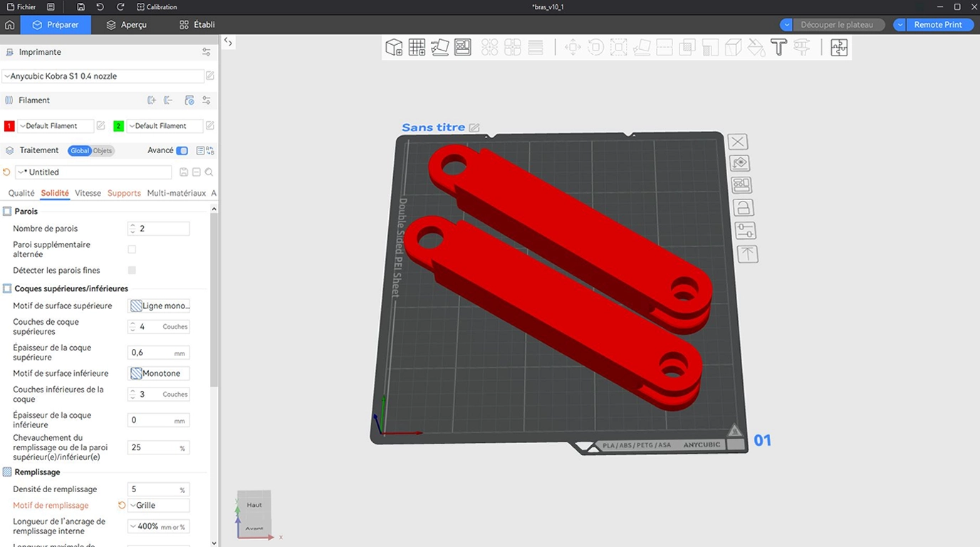Screen dimensions: 980x547
Task: Open the Motif de surface supérieure dropdown
Action: [x=159, y=306]
